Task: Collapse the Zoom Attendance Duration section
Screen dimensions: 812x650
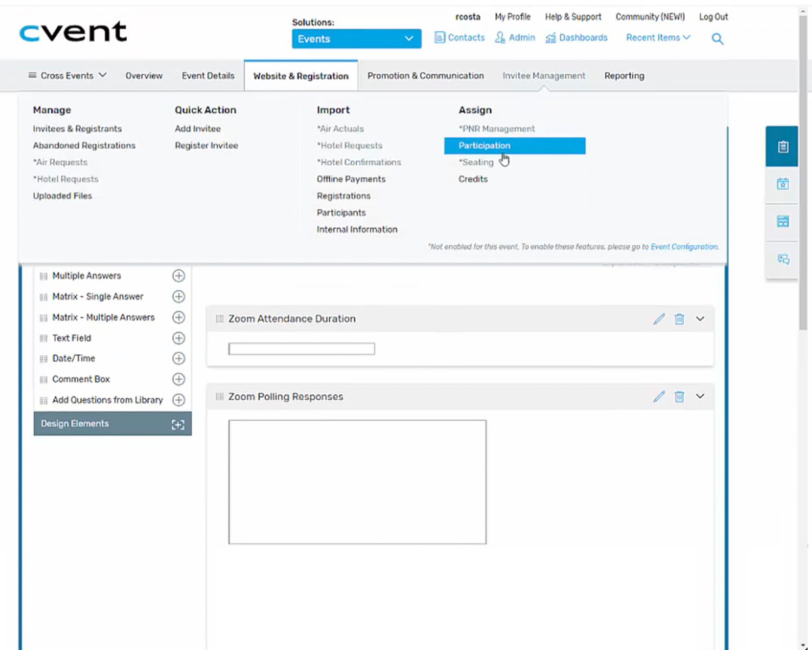Action: (700, 319)
